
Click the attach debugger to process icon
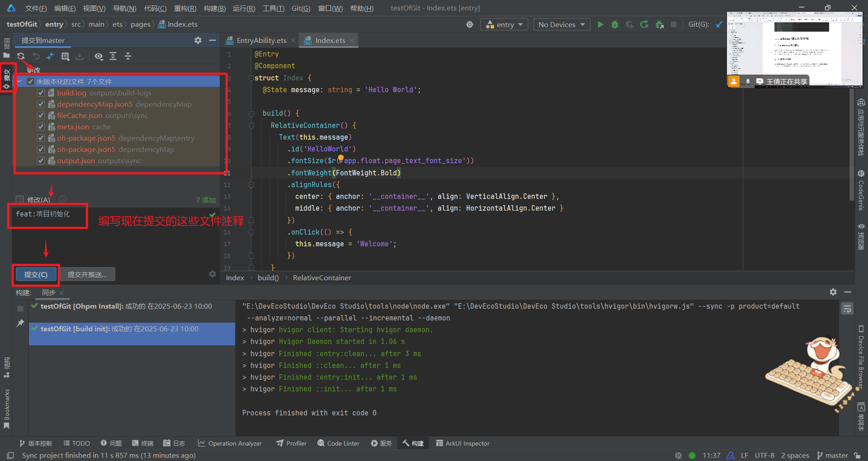click(660, 24)
